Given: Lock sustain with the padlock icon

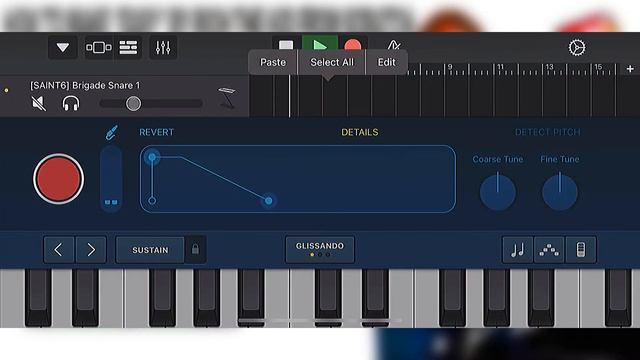Looking at the screenshot, I should [x=195, y=249].
